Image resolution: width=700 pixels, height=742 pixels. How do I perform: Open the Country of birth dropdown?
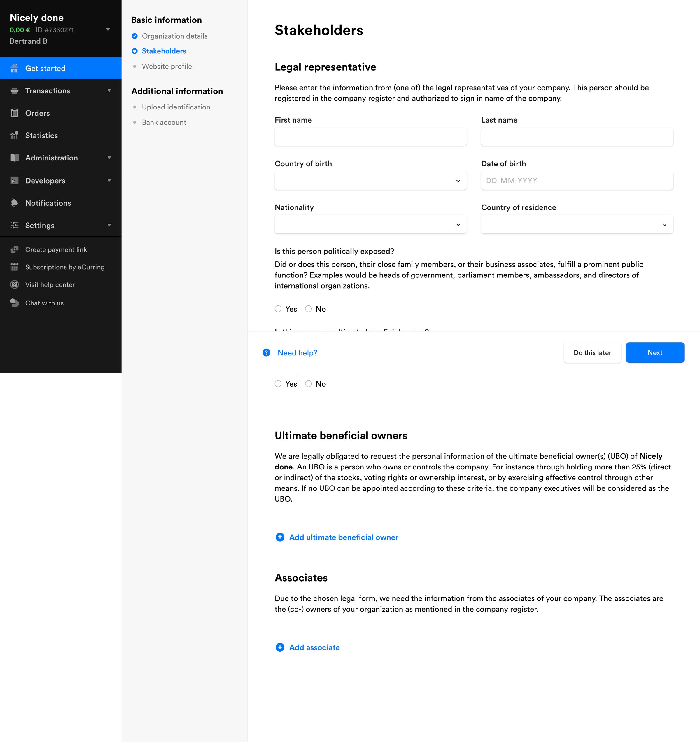point(370,181)
